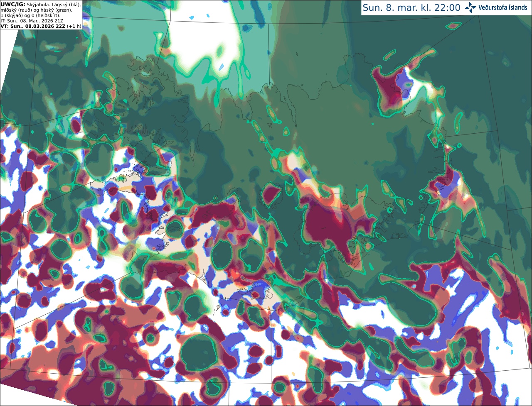Click the "Sun. 8. mar. kl. 22:00" timestamp
532x406 pixels.
click(x=411, y=7)
